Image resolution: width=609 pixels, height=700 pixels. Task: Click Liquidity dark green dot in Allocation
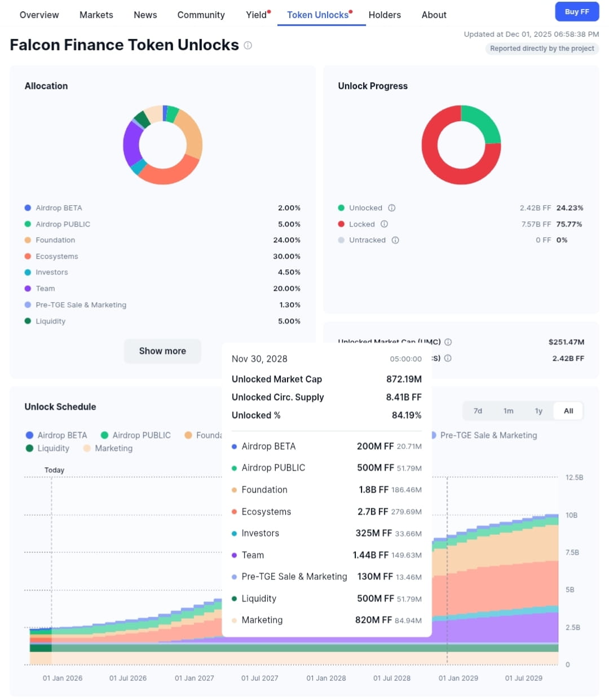coord(28,321)
